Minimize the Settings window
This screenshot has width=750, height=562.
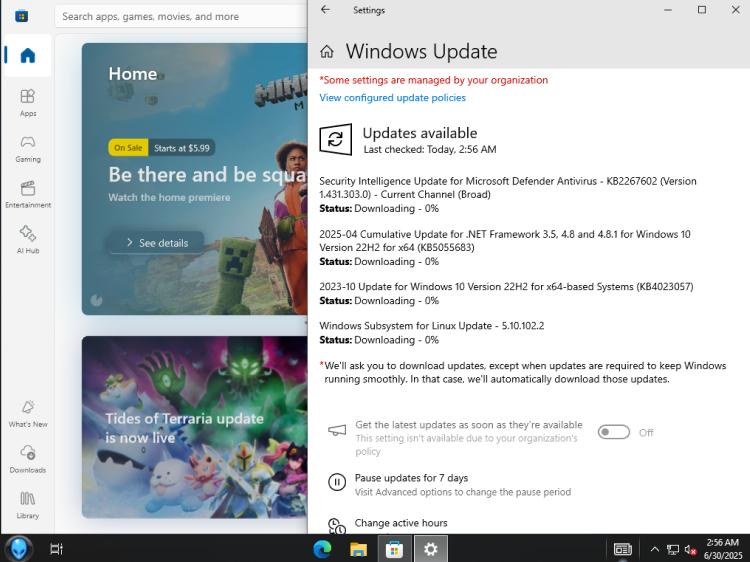[x=668, y=10]
